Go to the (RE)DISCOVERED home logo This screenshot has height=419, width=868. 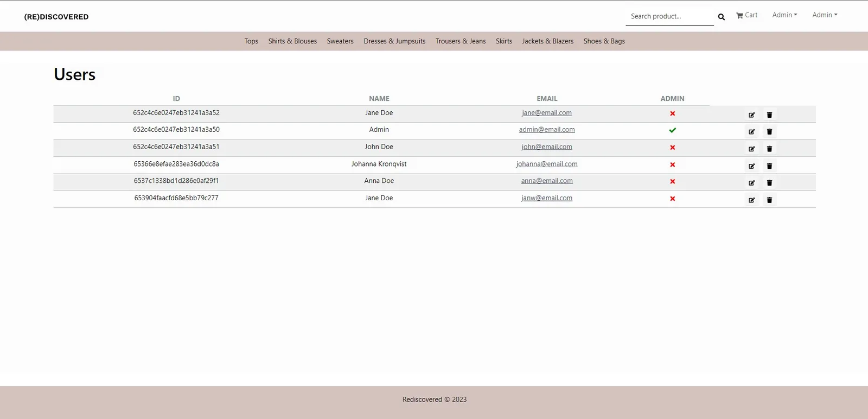[56, 17]
